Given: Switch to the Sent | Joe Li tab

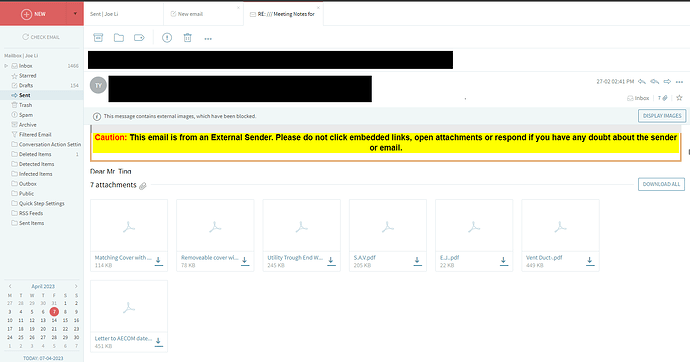Looking at the screenshot, I should [104, 14].
